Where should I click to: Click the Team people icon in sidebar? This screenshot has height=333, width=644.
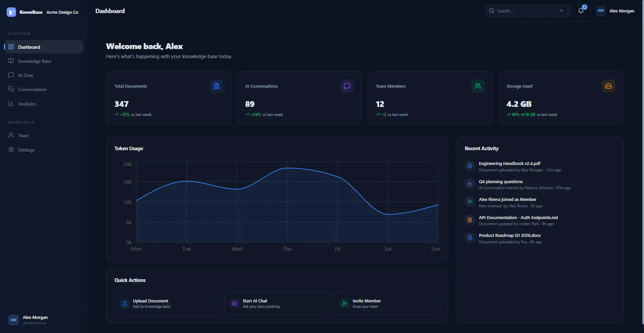[x=11, y=135]
